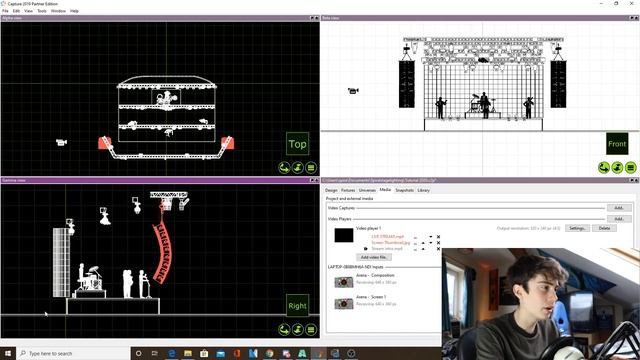The image size is (640, 360).
Task: Click middle green icon in Gamma view
Action: coord(298,329)
